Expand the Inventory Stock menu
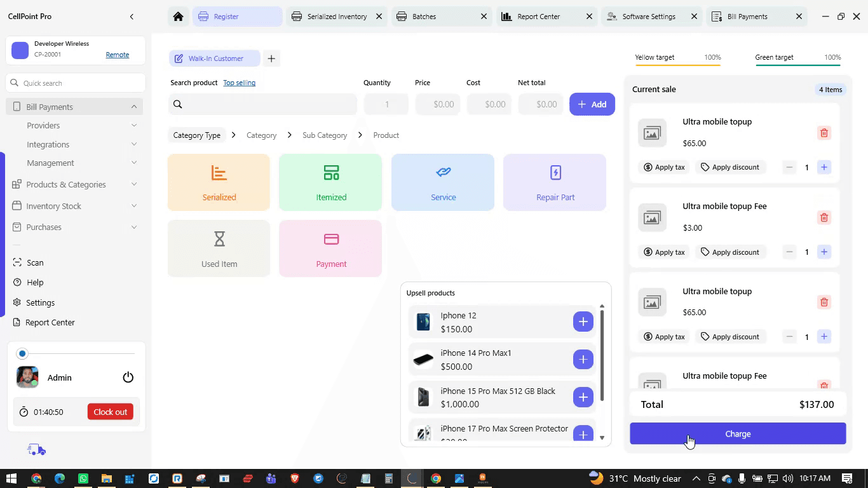The image size is (868, 488). (134, 206)
